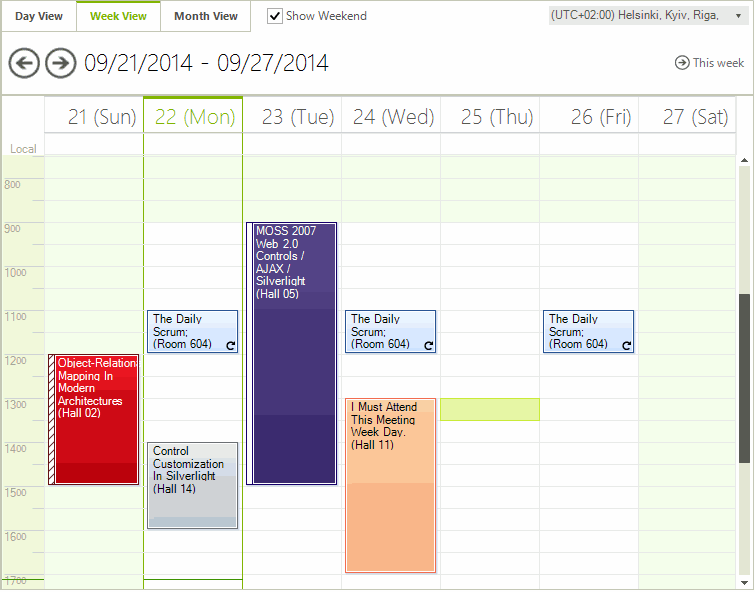This screenshot has height=592, width=755.
Task: Click recurrence icon on Monday Daily Scrum
Action: pos(231,346)
